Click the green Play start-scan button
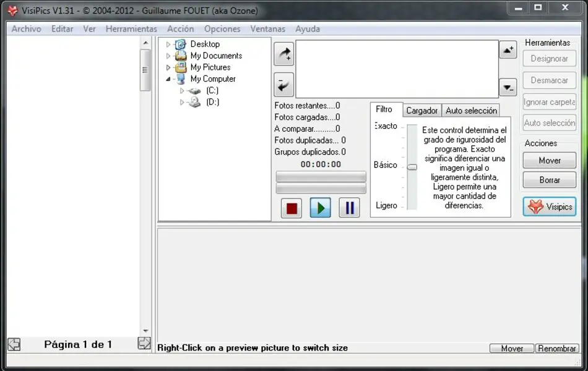The image size is (588, 371). [320, 208]
